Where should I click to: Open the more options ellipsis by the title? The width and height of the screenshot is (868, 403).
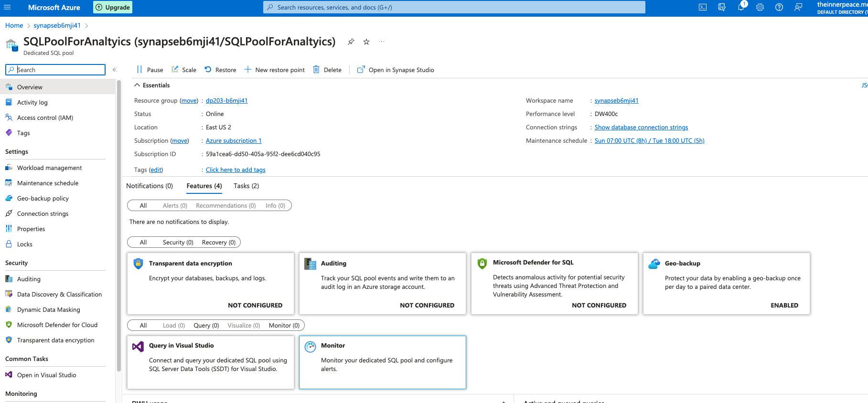[x=382, y=42]
